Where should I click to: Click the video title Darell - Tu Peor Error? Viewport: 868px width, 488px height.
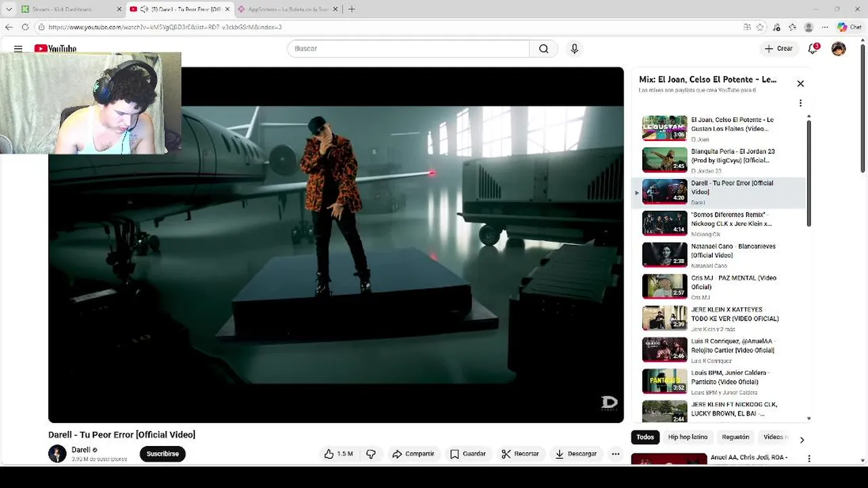tap(122, 435)
